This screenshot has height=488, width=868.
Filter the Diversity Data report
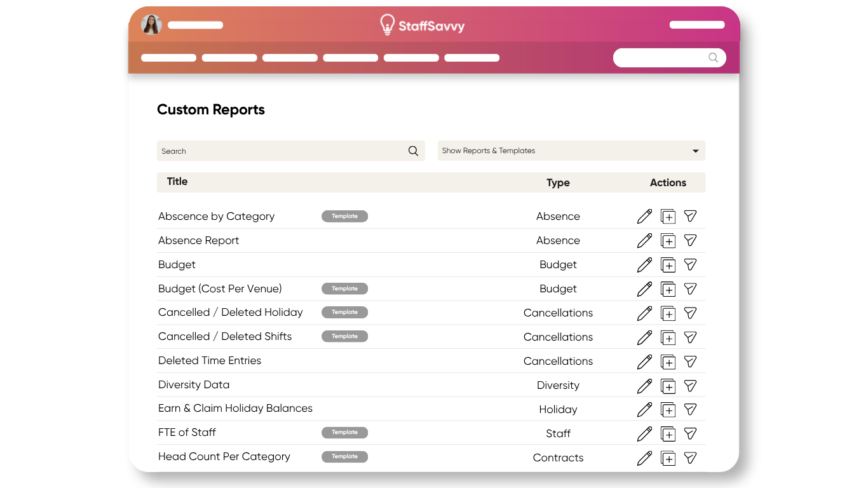pyautogui.click(x=691, y=386)
